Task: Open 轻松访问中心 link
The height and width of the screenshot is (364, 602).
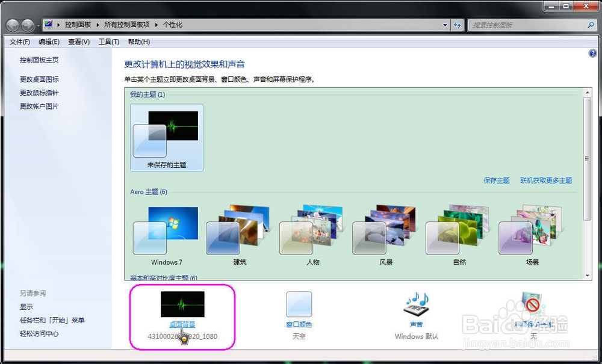Action: [39, 334]
